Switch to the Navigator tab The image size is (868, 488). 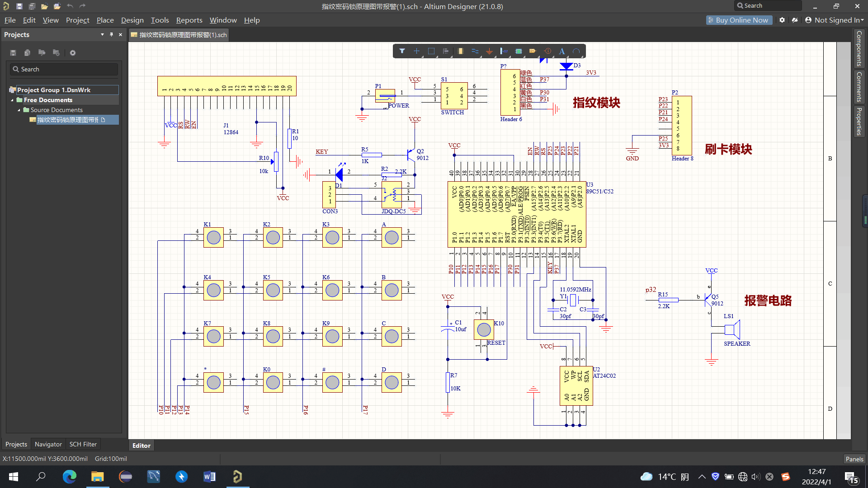pos(48,444)
